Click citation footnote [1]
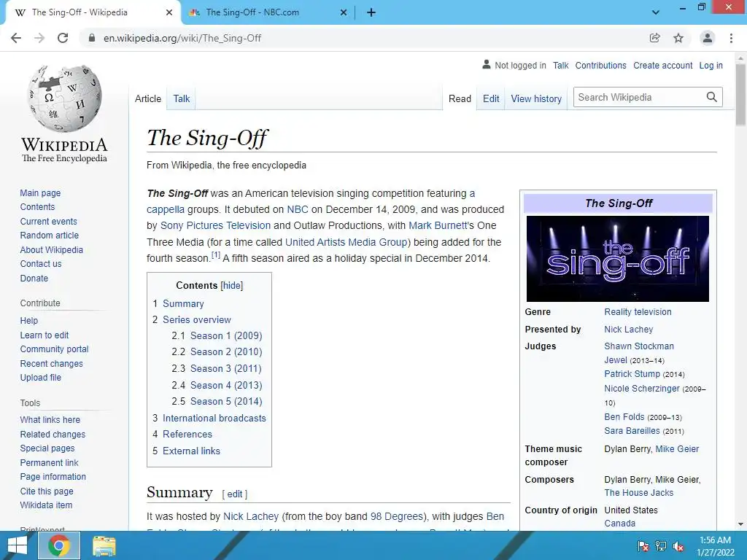Viewport: 747px width, 560px height. tap(215, 255)
